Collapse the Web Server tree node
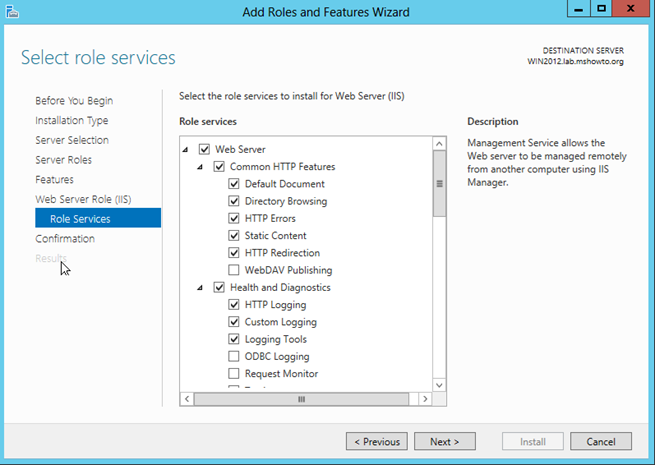 (185, 150)
